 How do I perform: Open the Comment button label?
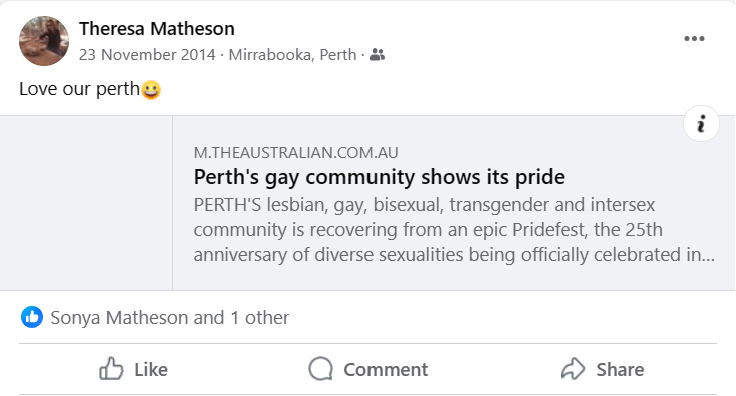(385, 370)
